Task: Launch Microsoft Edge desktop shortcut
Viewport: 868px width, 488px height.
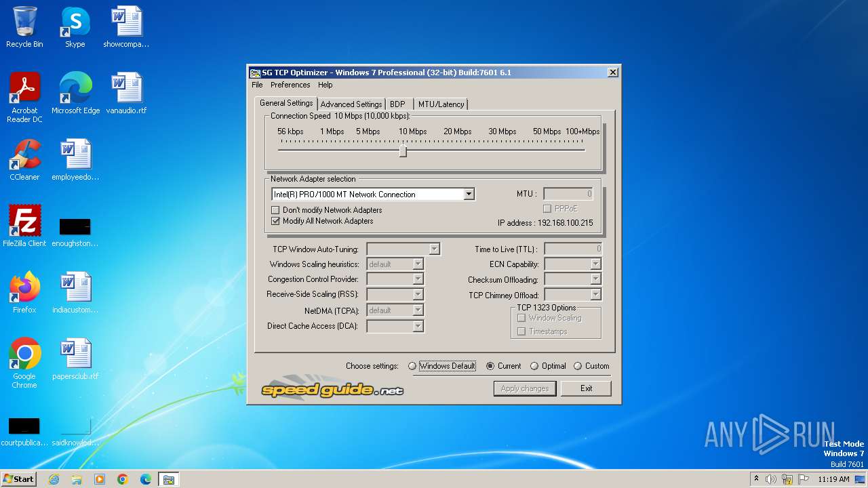Action: (75, 93)
